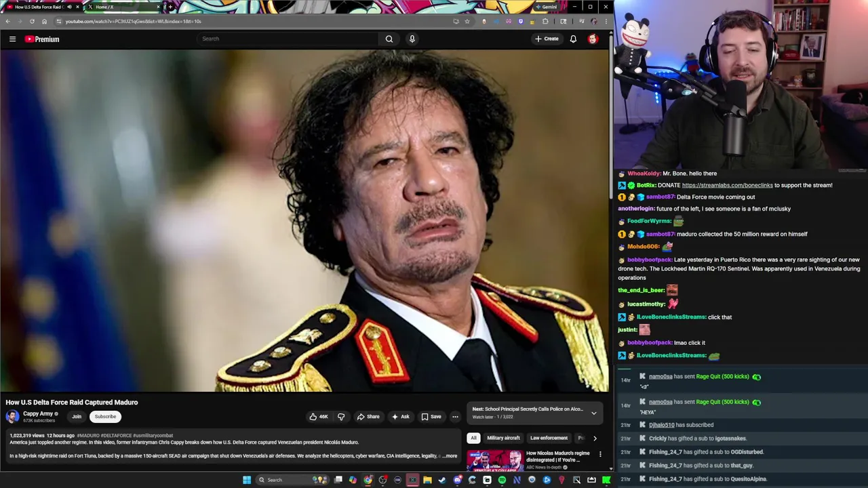Click the #DELTAFORCE hashtag
The height and width of the screenshot is (488, 868).
[116, 435]
